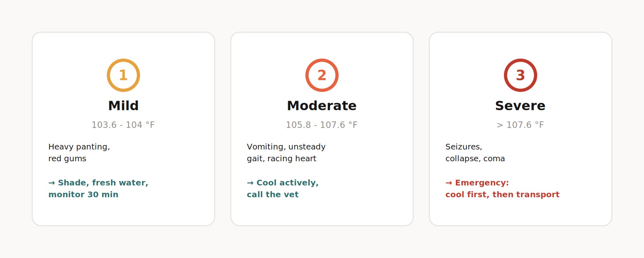This screenshot has width=644, height=258.
Task: Click the Vomiting, unsteady gait symptom text
Action: tap(286, 152)
